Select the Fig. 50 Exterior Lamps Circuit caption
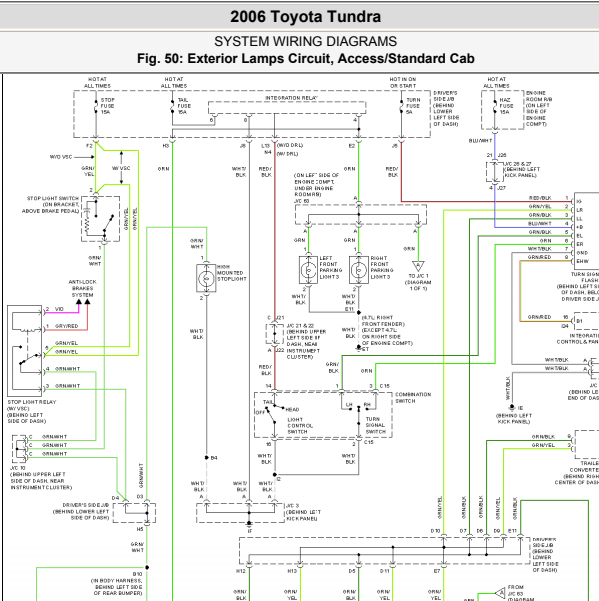 pyautogui.click(x=305, y=59)
